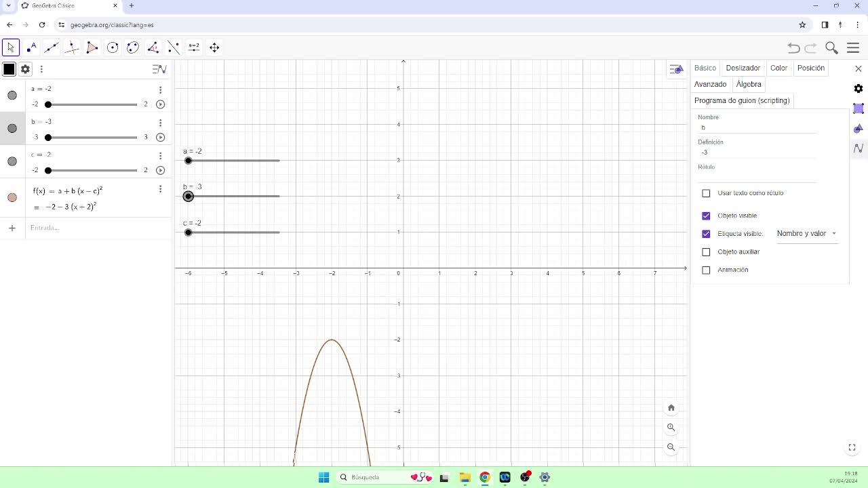
Task: Select the Point tool
Action: 31,47
